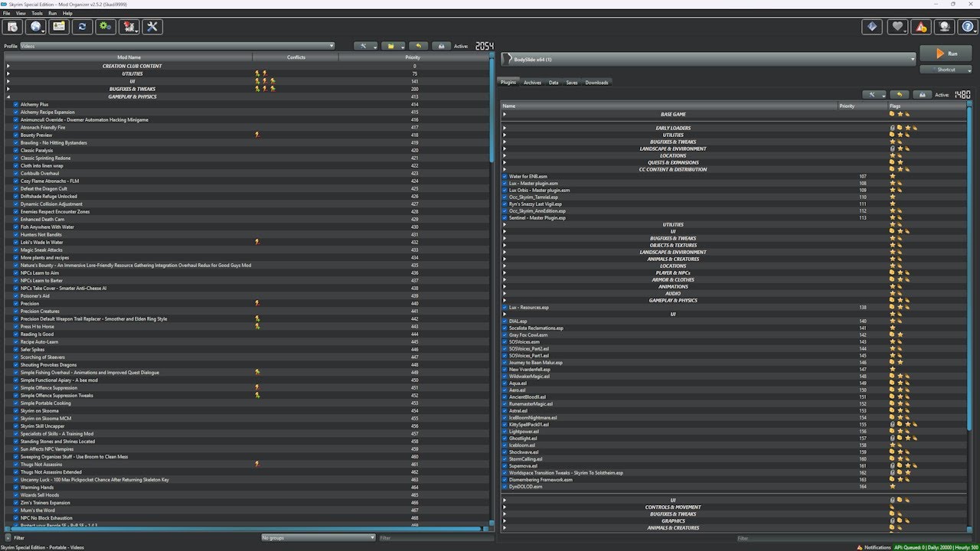This screenshot has width=980, height=551.
Task: Open the Profiles manager icon
Action: pos(59,27)
